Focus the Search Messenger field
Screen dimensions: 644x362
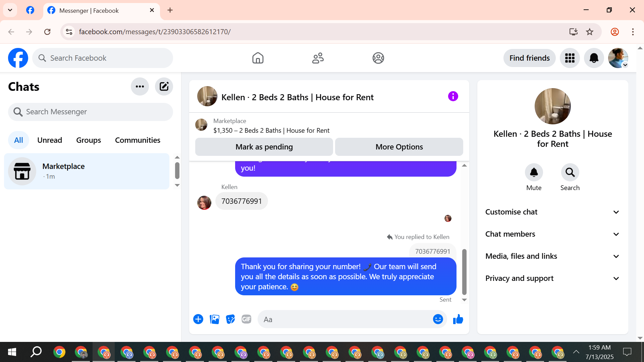pos(91,112)
